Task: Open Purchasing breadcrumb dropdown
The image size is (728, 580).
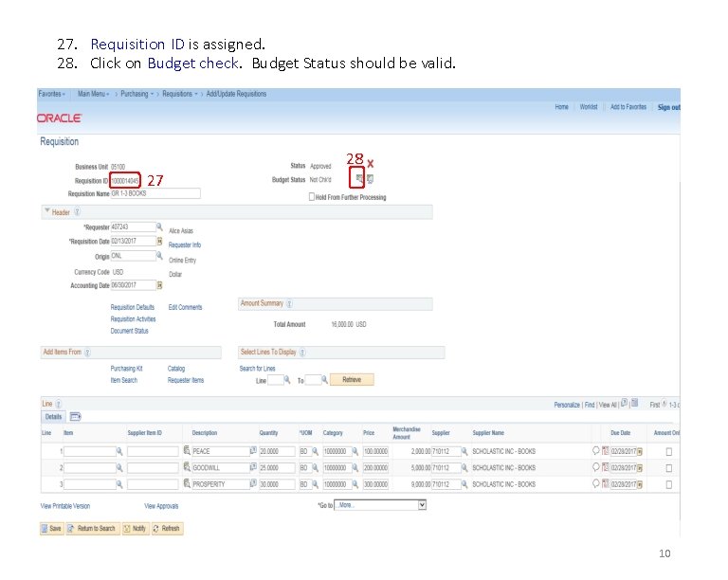Action: pyautogui.click(x=136, y=94)
